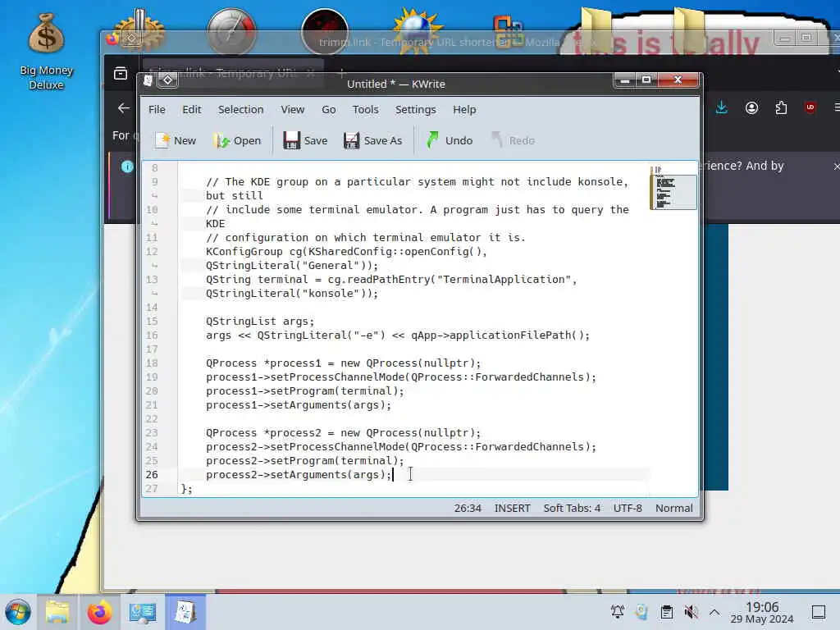Toggle INSERT mode in status bar
840x630 pixels.
(x=512, y=508)
